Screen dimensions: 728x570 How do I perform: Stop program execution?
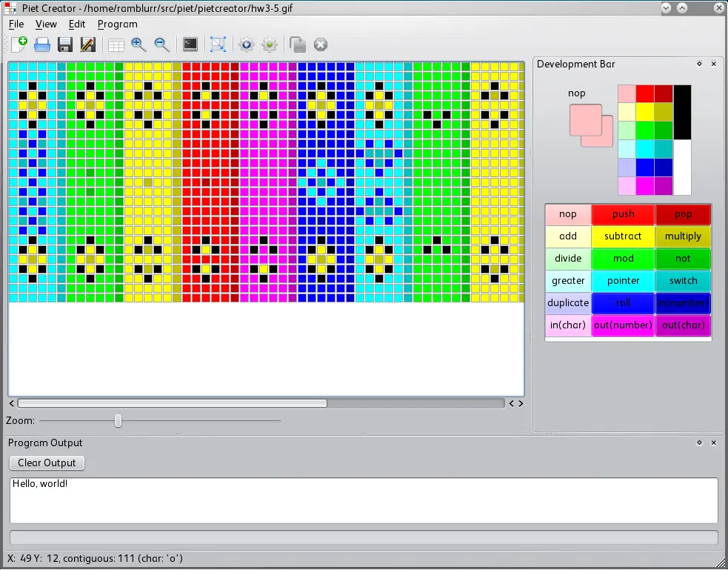320,44
